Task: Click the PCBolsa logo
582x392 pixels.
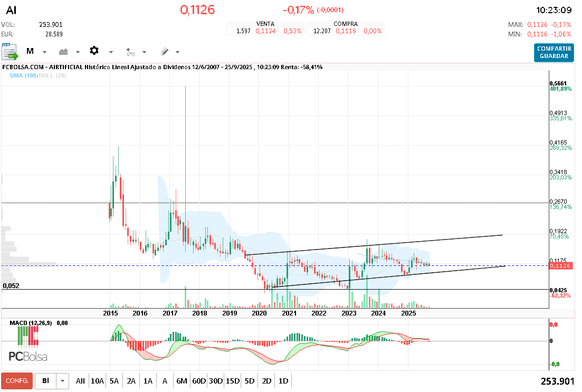Action: click(28, 357)
